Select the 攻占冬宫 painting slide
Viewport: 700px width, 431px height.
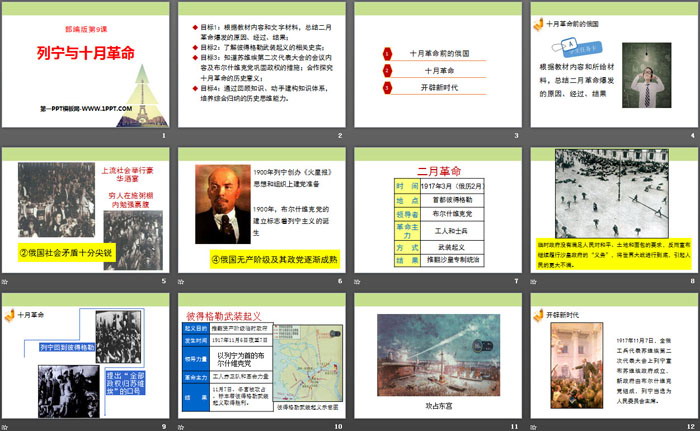coord(436,355)
